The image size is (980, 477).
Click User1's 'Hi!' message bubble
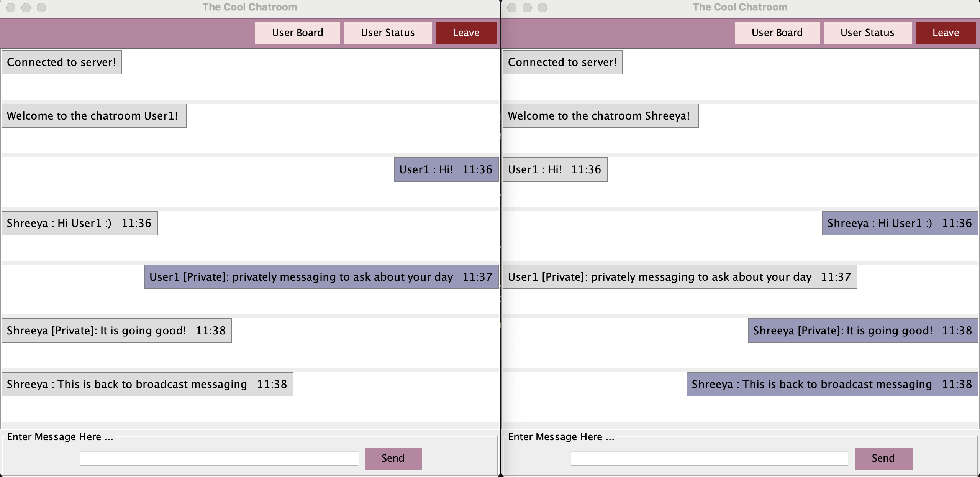point(445,169)
